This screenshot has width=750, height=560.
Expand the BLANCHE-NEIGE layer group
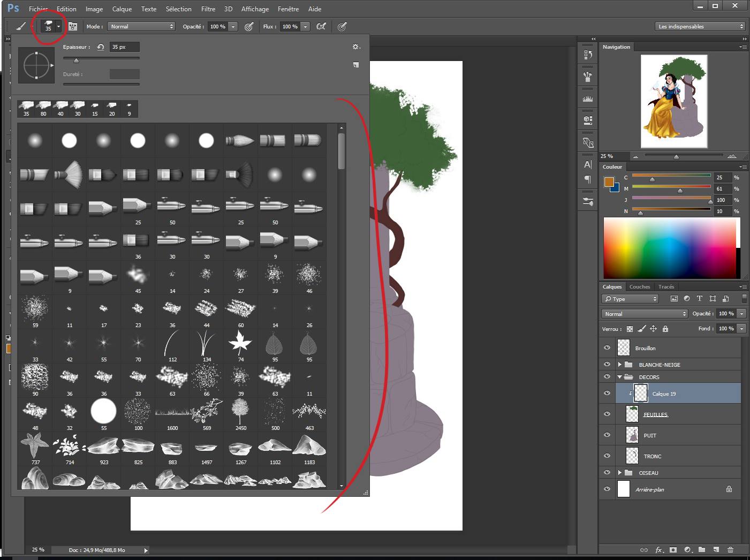tap(619, 364)
